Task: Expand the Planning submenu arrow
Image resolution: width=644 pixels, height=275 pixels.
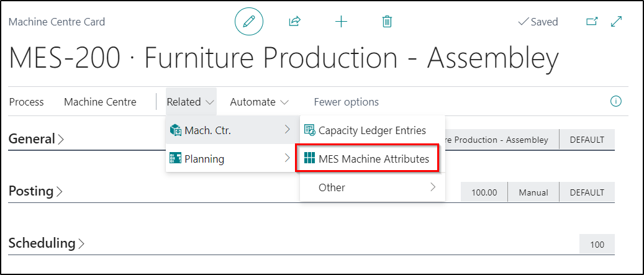Action: [x=287, y=158]
